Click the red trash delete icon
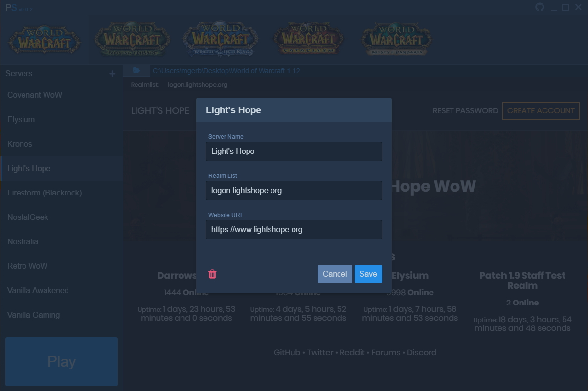Viewport: 588px width, 391px height. [x=212, y=274]
